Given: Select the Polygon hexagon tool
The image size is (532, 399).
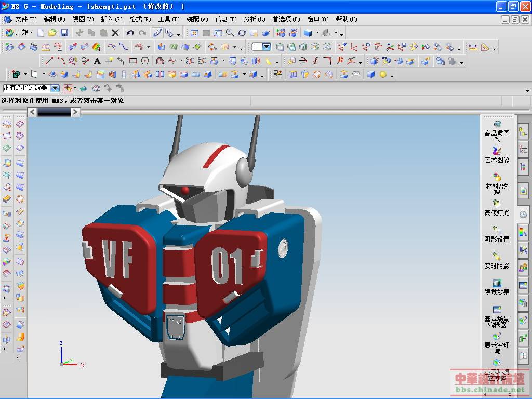Looking at the screenshot, I should [x=145, y=61].
